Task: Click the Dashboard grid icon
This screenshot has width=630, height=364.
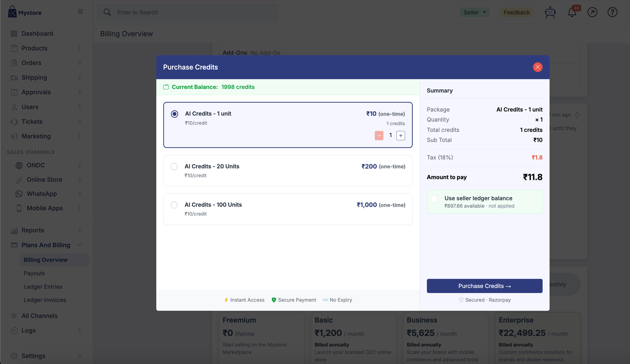Action: pyautogui.click(x=14, y=34)
